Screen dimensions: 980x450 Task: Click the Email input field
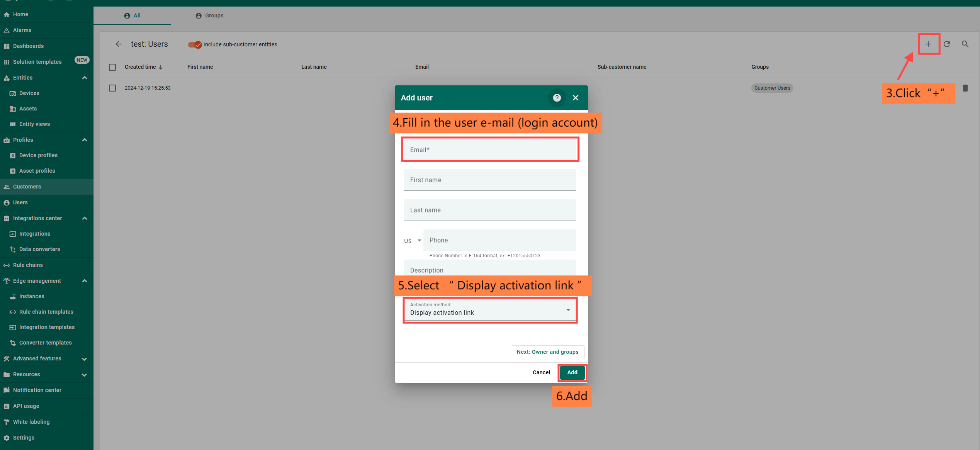point(489,150)
